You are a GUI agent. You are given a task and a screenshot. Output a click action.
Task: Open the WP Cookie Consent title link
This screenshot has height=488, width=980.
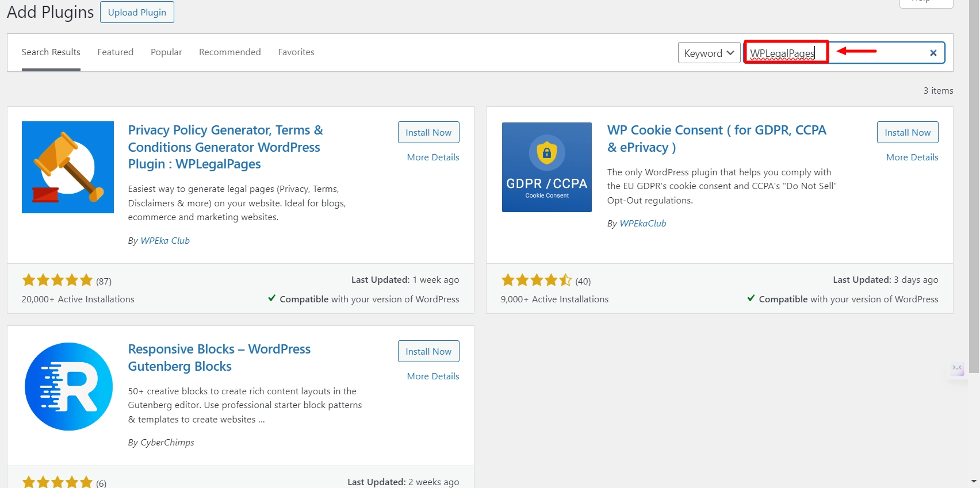717,139
